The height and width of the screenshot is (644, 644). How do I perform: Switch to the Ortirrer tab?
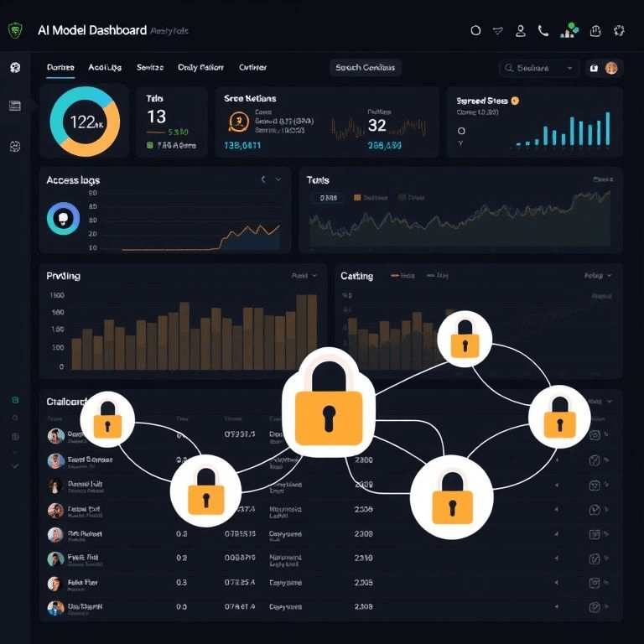(252, 67)
